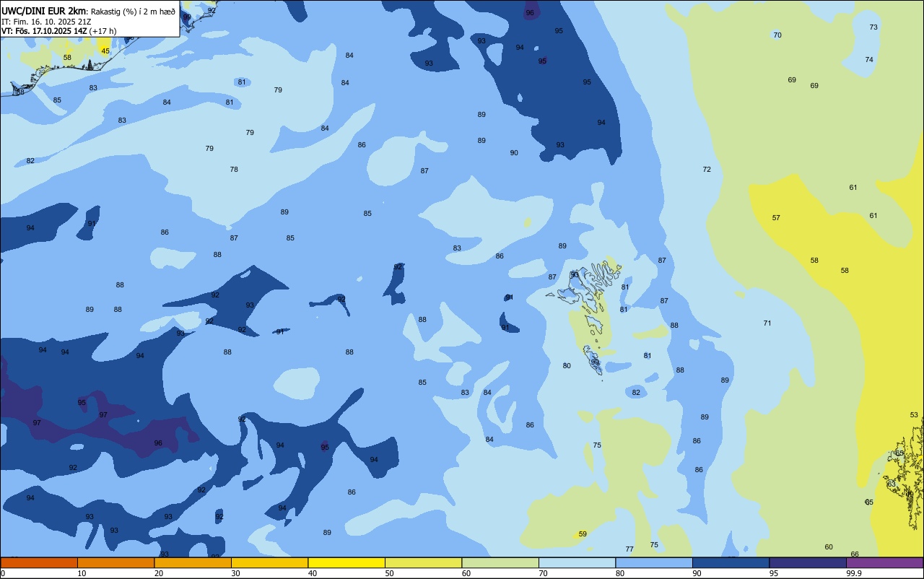
Task: Pick the 60–70 light green legend swatch
Action: (500, 562)
